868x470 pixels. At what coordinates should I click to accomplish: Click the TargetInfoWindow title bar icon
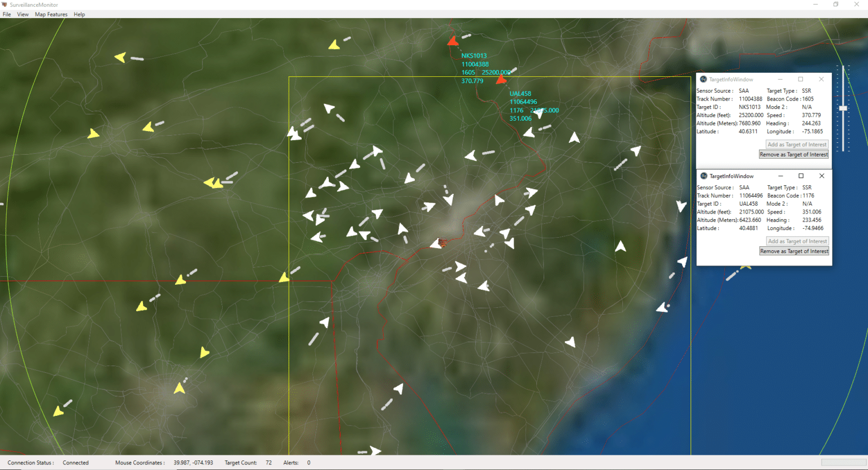[703, 79]
